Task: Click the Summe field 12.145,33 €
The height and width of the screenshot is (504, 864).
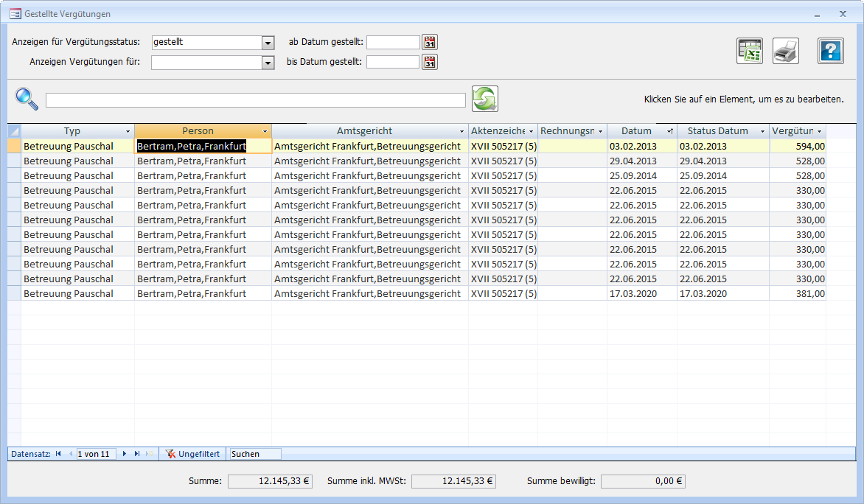Action: (270, 481)
